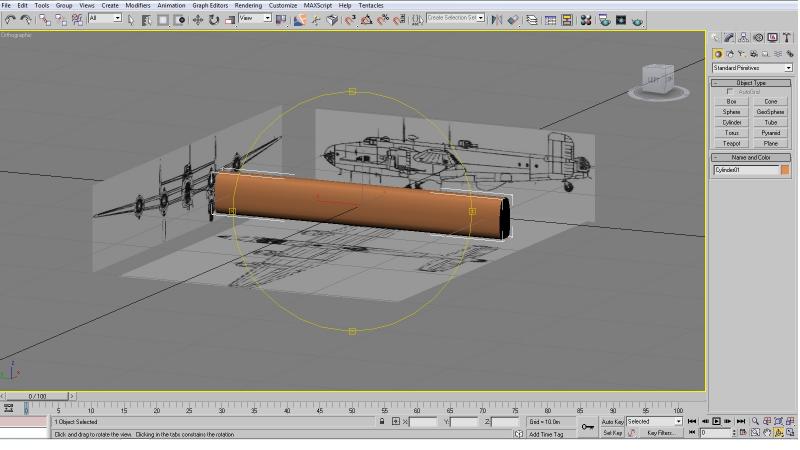Image resolution: width=800 pixels, height=450 pixels.
Task: Switch to the Utilities hammer tab
Action: (x=787, y=38)
